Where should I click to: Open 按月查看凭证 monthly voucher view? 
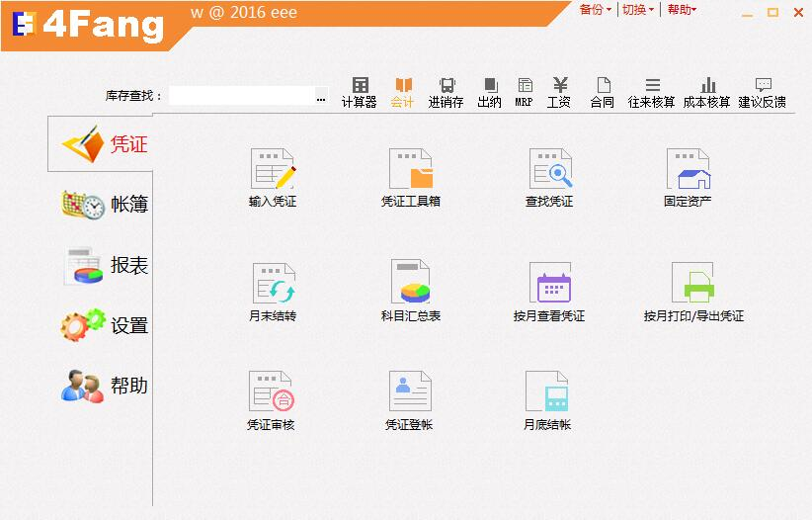[549, 292]
